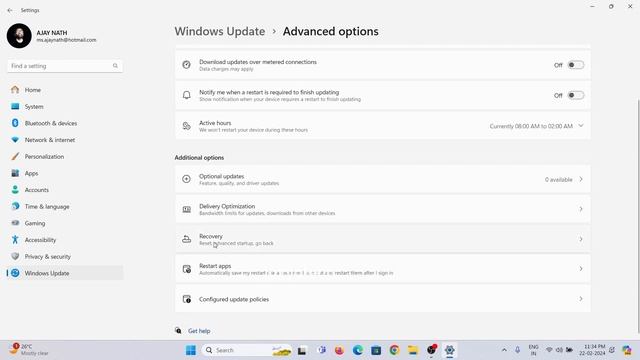Go back to Windows Update breadcrumb
The width and height of the screenshot is (640, 360).
pos(220,31)
